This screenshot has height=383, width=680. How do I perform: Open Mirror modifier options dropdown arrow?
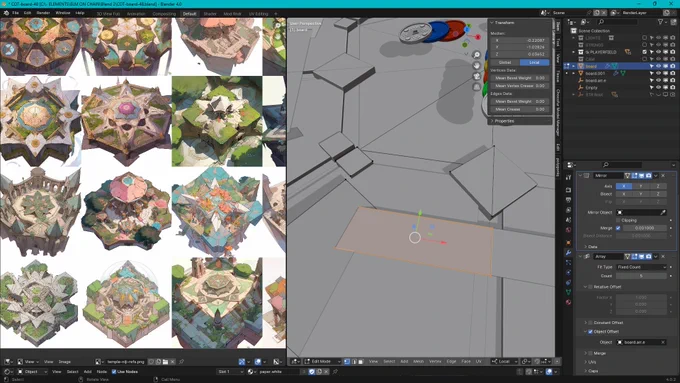point(656,176)
